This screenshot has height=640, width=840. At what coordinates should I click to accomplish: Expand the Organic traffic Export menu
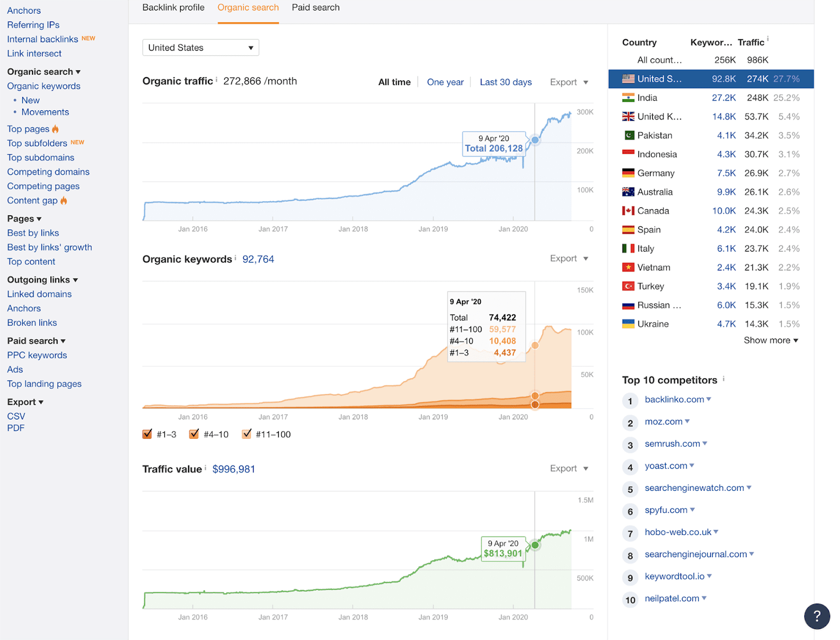pyautogui.click(x=569, y=82)
